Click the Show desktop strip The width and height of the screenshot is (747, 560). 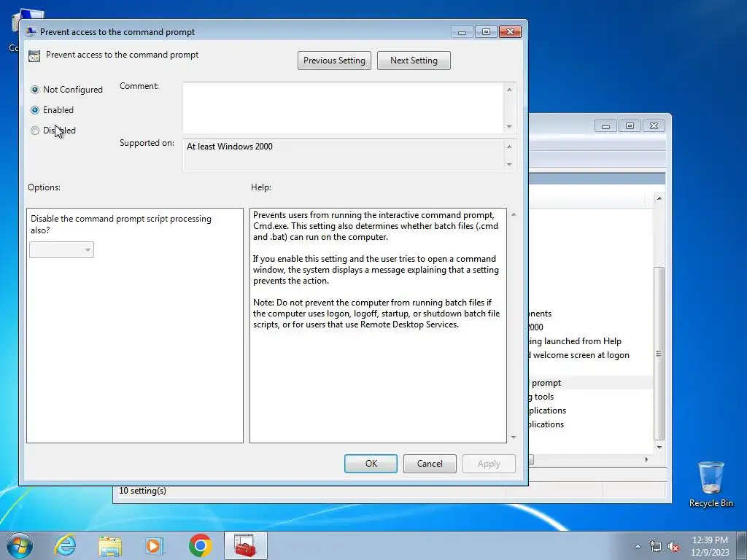pyautogui.click(x=742, y=545)
